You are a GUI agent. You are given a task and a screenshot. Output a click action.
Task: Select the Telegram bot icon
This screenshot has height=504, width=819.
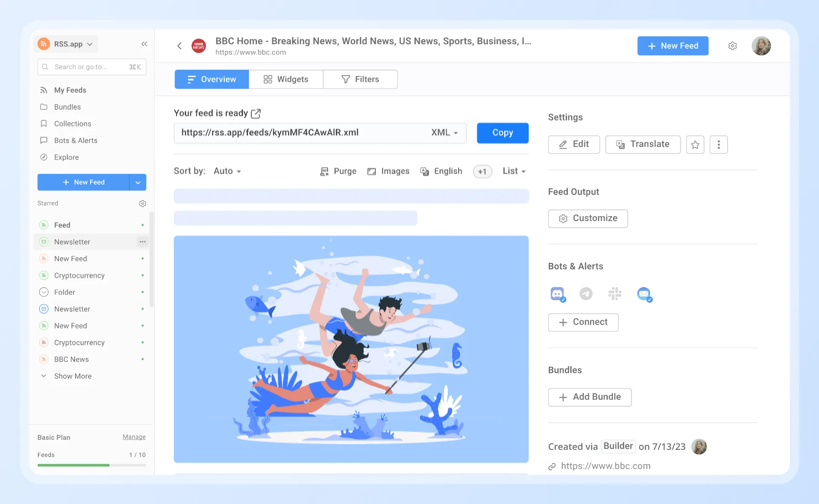[586, 294]
